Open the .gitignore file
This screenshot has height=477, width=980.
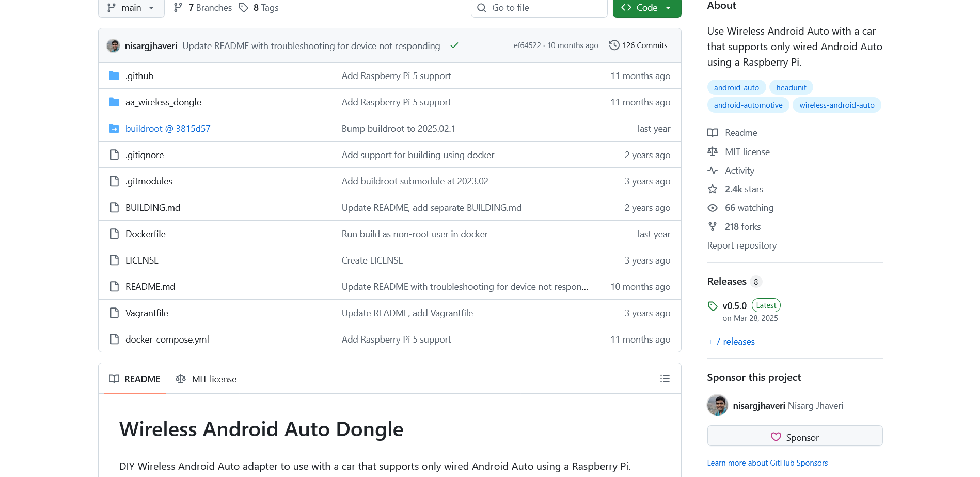coord(145,155)
